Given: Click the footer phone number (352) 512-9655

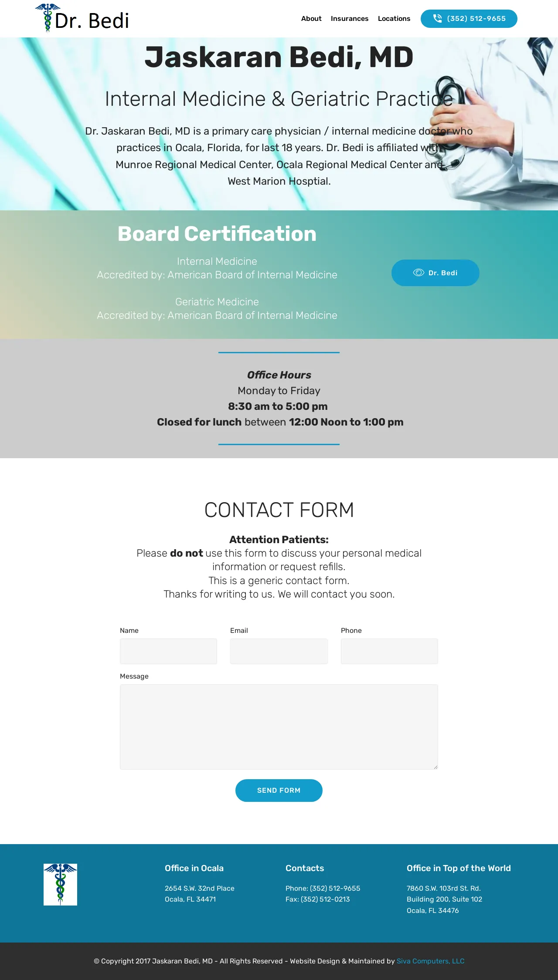Looking at the screenshot, I should click(x=335, y=888).
